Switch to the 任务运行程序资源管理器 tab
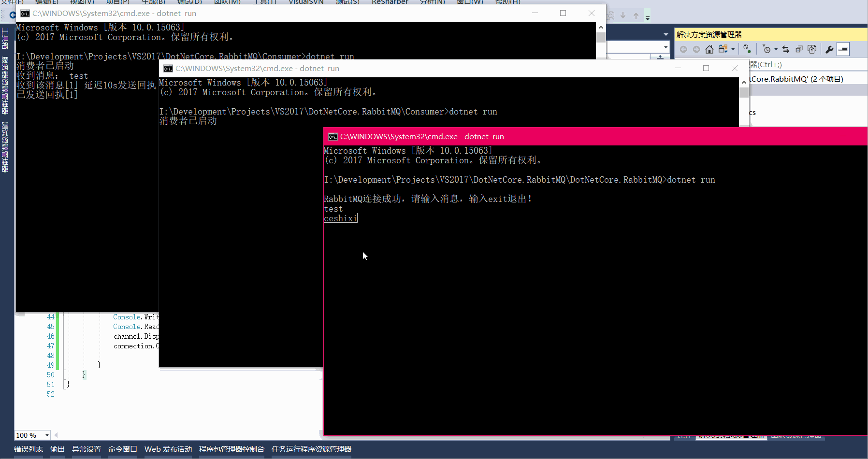Viewport: 868px width, 459px height. [312, 449]
